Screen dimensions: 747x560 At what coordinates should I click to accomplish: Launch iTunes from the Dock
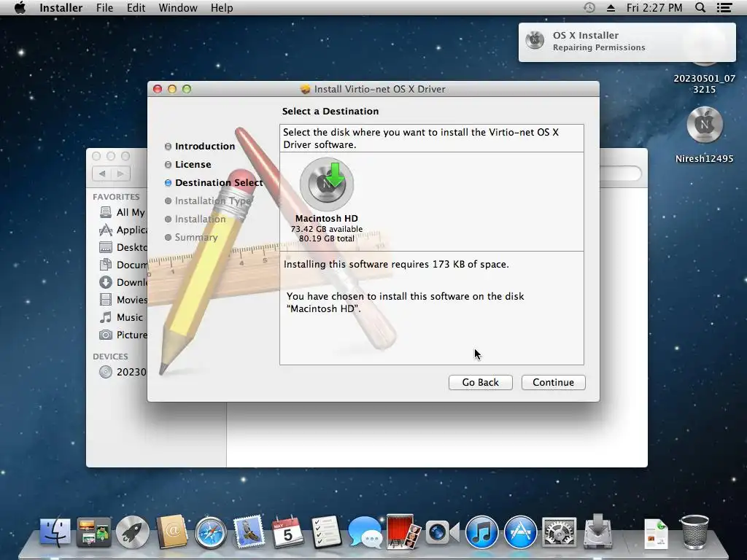click(481, 532)
